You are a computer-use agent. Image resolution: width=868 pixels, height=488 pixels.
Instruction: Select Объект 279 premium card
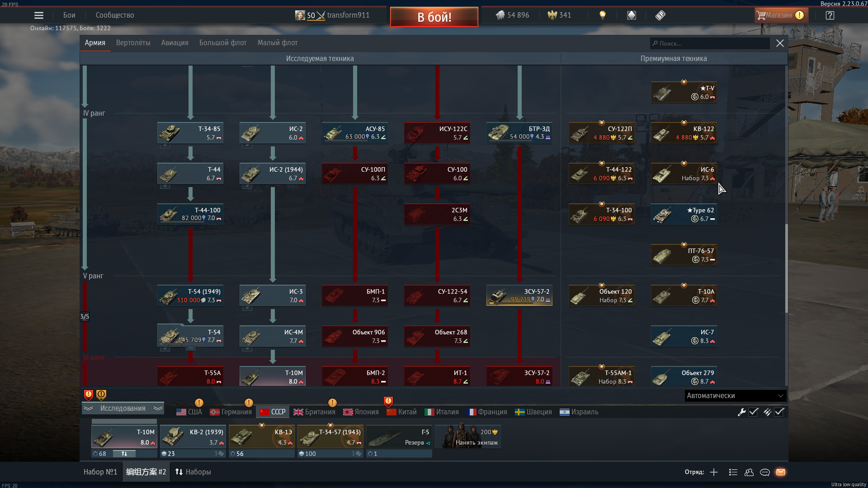(684, 376)
